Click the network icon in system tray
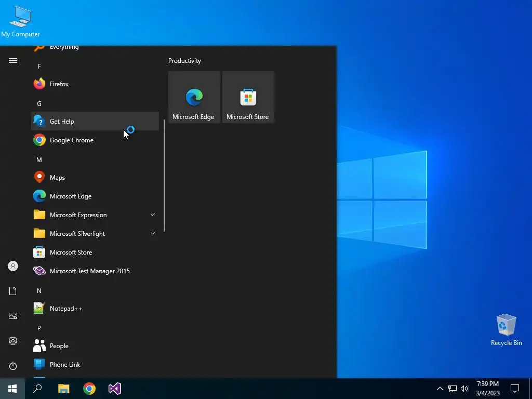The image size is (532, 399). (x=453, y=389)
